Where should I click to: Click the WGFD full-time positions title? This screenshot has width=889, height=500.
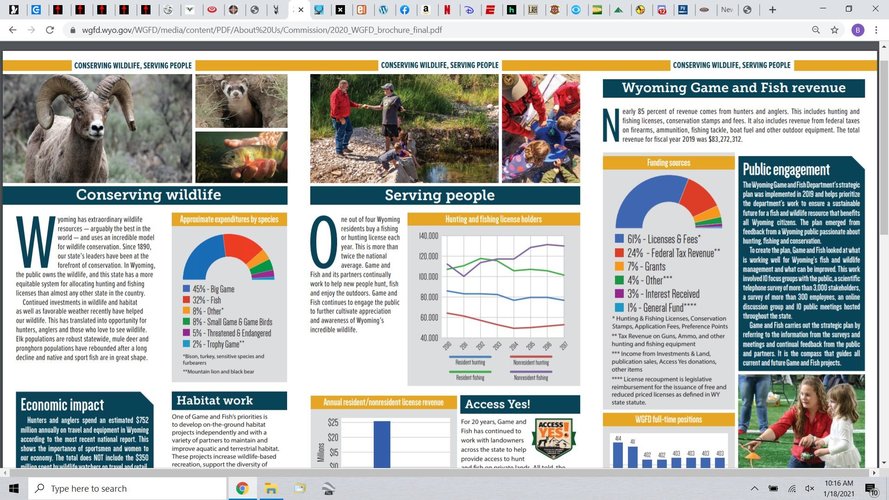pyautogui.click(x=668, y=420)
